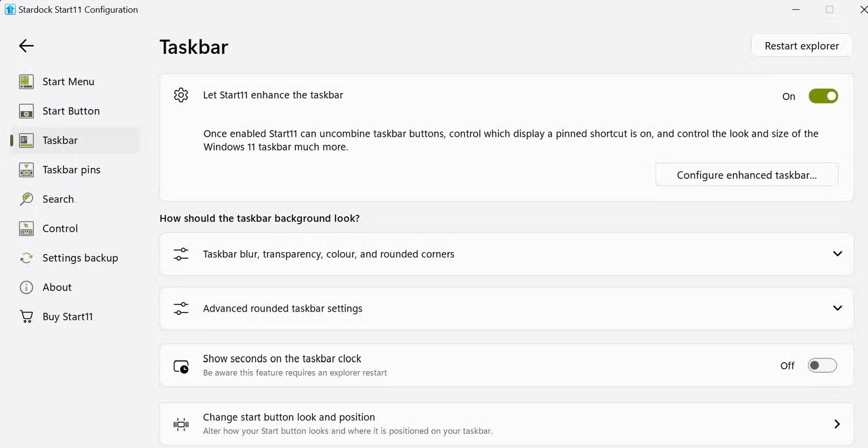Click the back arrow to return
The image size is (868, 448).
point(26,46)
